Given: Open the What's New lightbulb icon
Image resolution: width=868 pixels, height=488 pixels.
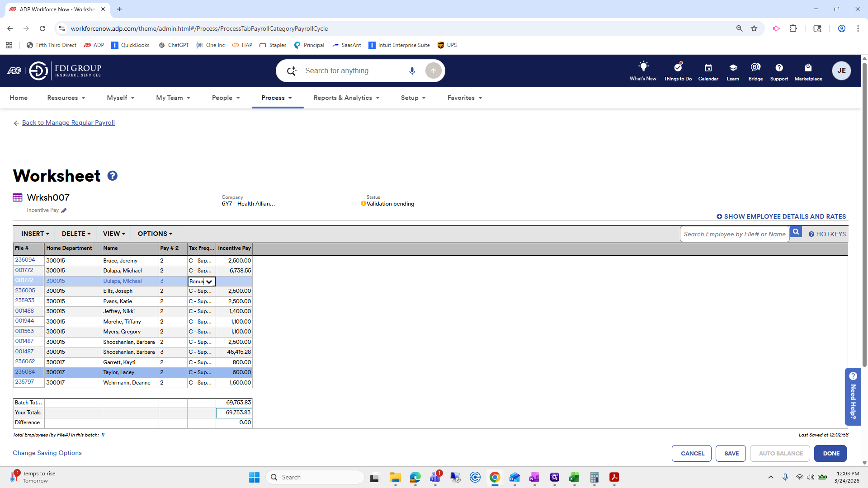Looking at the screenshot, I should click(643, 67).
